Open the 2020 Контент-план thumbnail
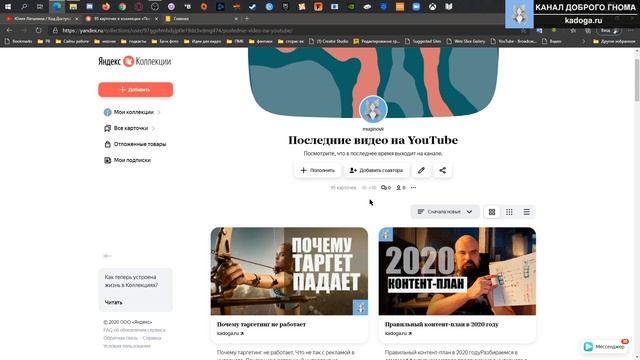Viewport: 640px width, 360px height. 457,271
